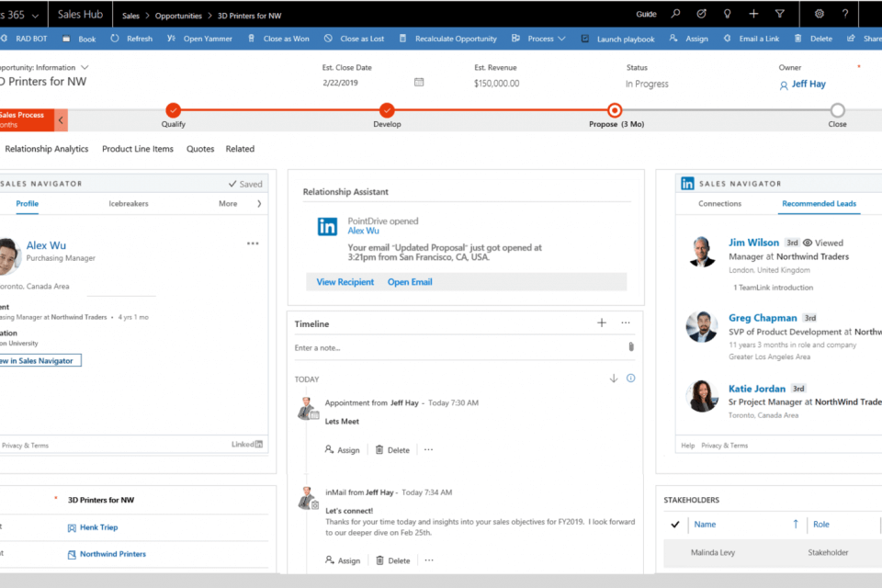This screenshot has width=882, height=588.
Task: Click the View Recipient link
Action: (345, 282)
